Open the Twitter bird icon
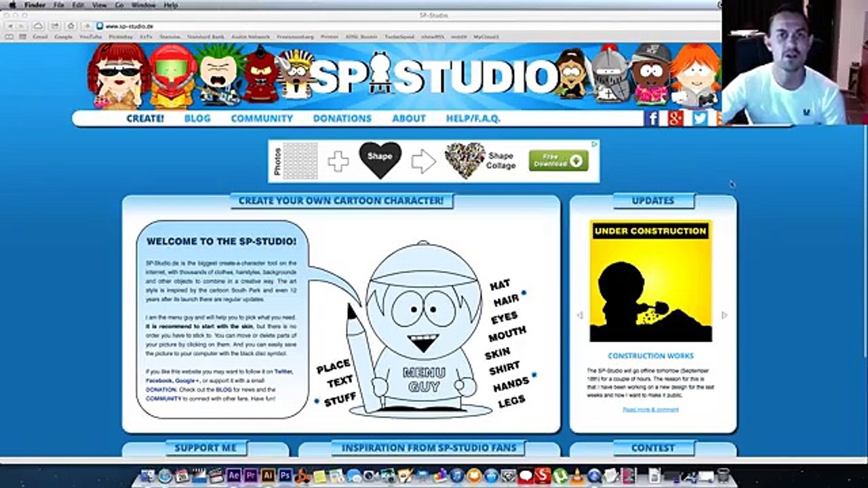 (699, 119)
